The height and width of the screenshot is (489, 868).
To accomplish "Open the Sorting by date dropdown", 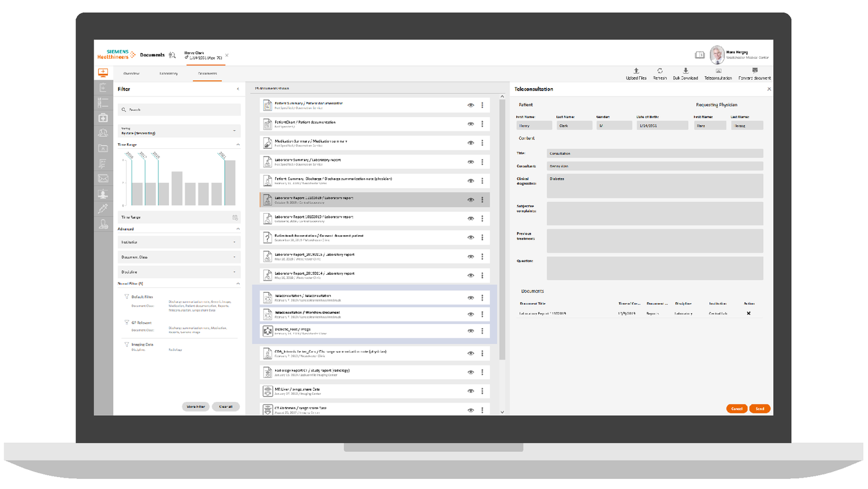I will click(179, 130).
